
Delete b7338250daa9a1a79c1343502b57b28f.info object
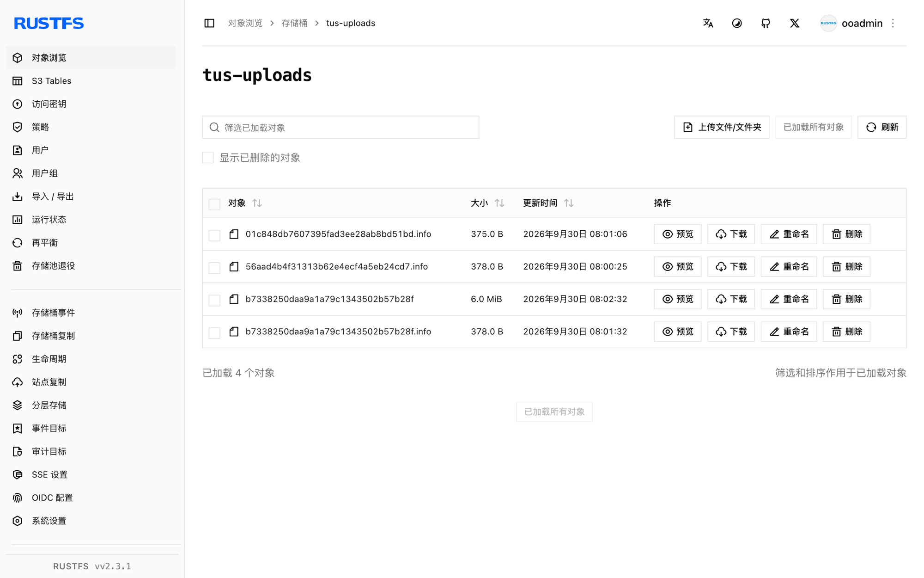click(846, 332)
